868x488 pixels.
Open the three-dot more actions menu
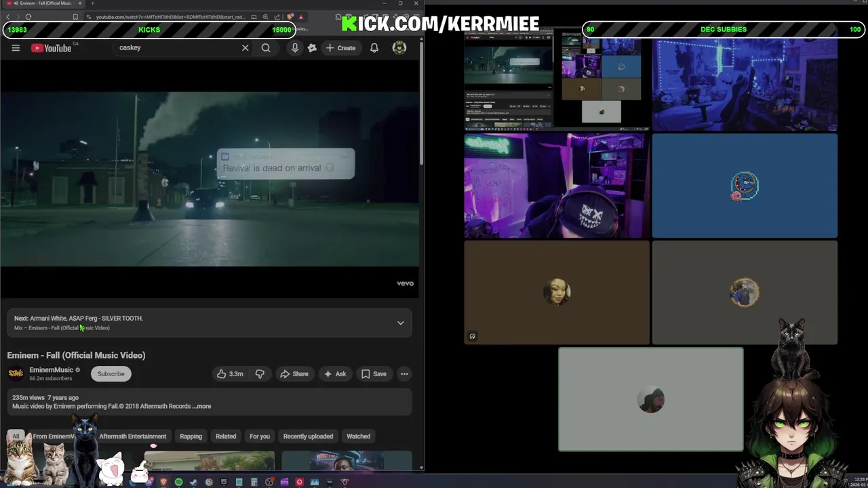pos(404,373)
